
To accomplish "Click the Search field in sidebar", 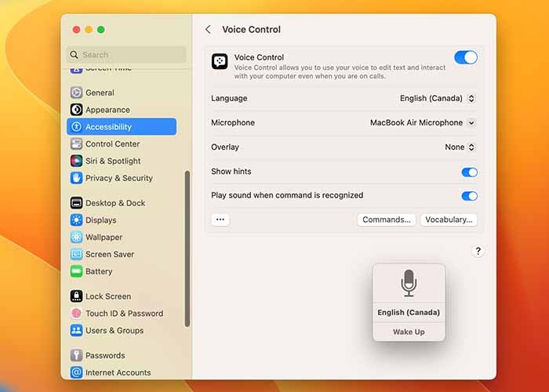I will 126,55.
